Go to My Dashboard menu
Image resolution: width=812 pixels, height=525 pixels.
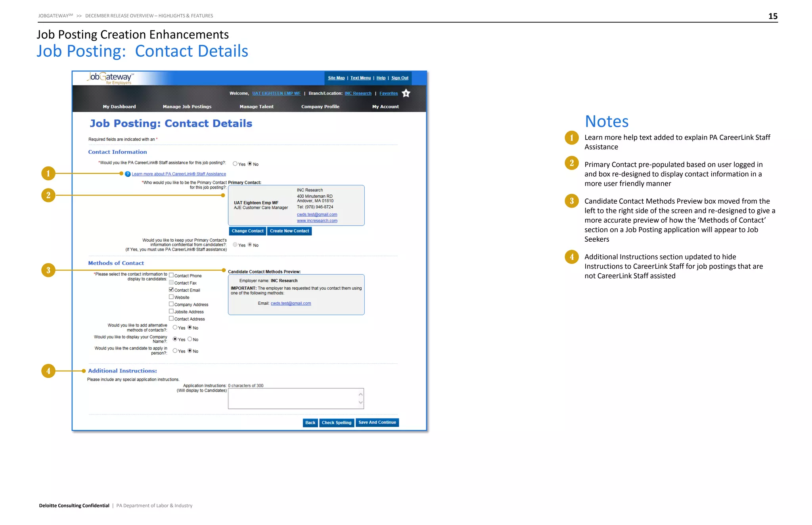click(119, 107)
